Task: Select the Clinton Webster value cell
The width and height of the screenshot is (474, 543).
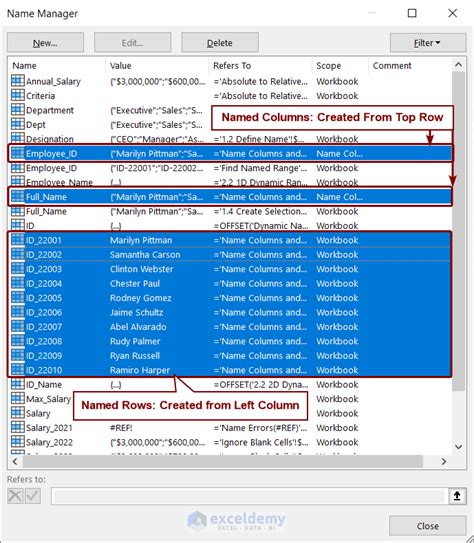Action: click(x=141, y=269)
